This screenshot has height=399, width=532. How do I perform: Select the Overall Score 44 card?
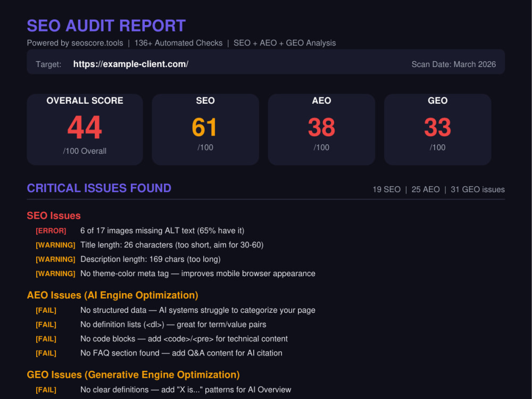(85, 130)
